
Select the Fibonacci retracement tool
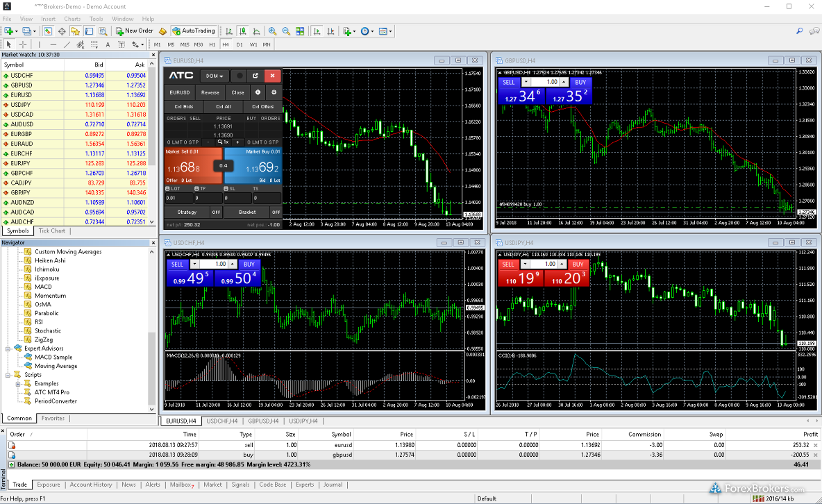point(94,44)
